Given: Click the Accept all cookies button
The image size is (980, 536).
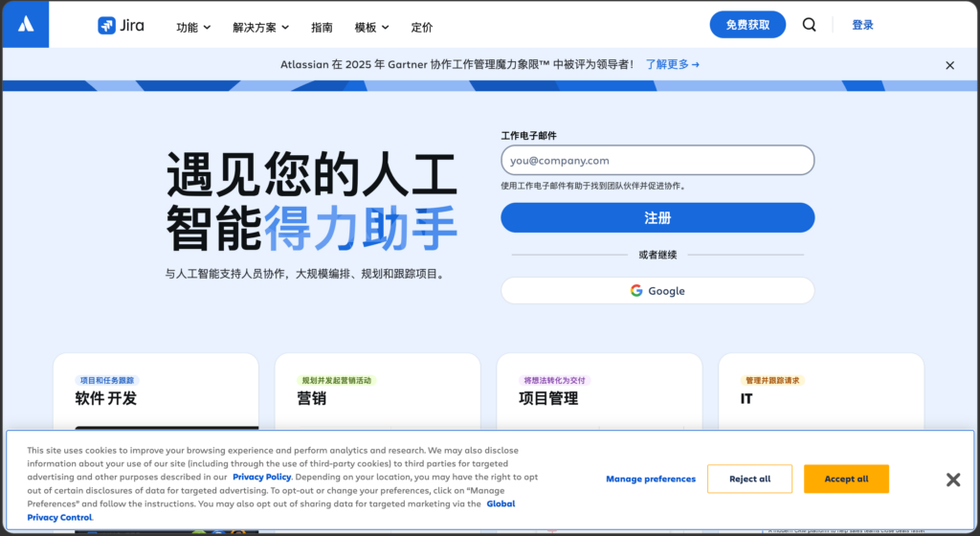Looking at the screenshot, I should click(x=846, y=480).
